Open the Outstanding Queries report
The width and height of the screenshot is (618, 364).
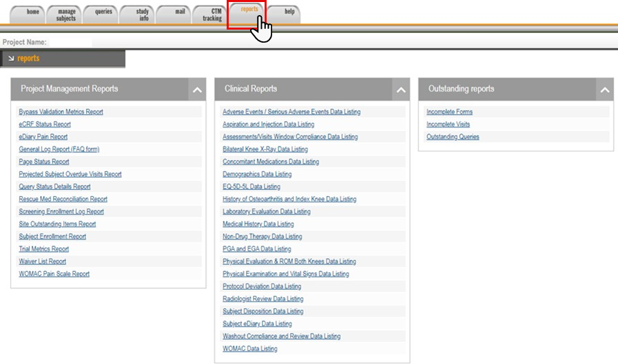point(453,137)
